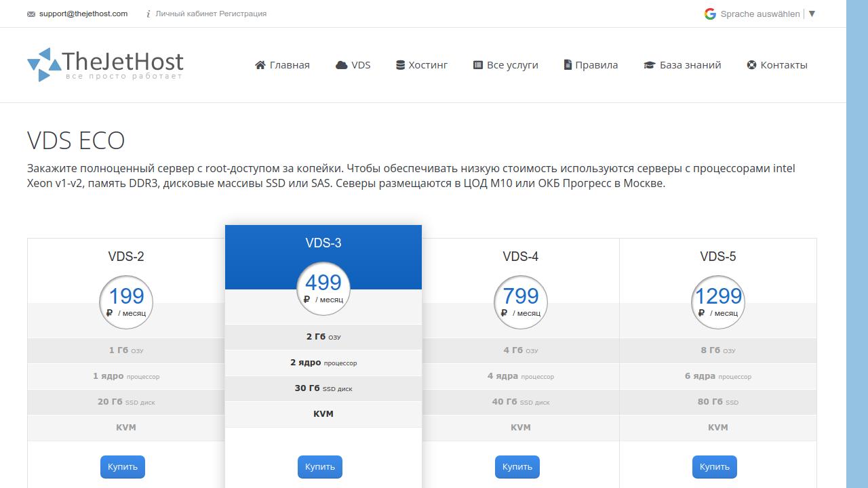Click the document icon next to Правила
Screen dimensions: 868x488
[568, 65]
